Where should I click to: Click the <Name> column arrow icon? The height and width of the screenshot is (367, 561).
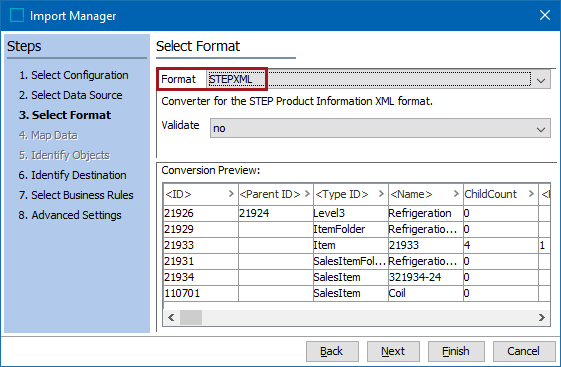coord(456,194)
